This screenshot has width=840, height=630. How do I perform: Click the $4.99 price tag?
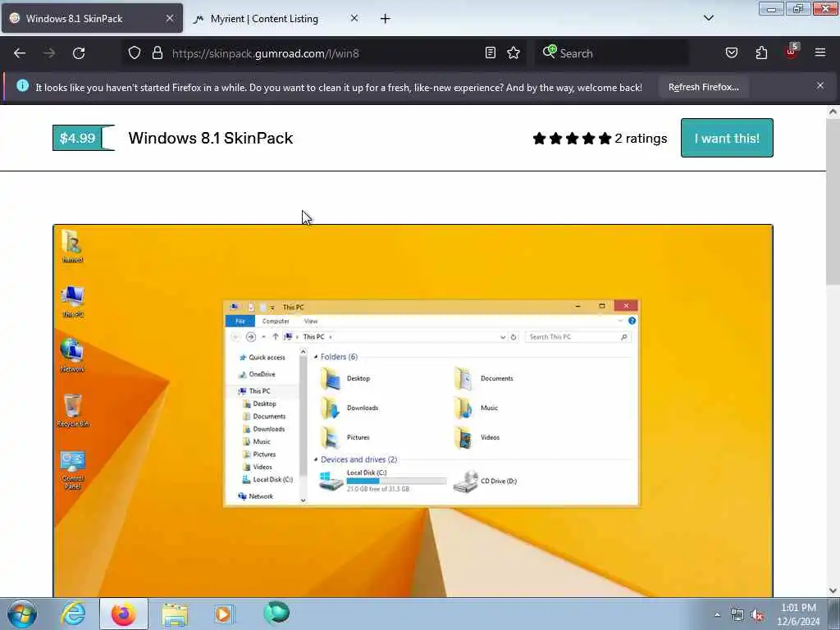pyautogui.click(x=84, y=138)
